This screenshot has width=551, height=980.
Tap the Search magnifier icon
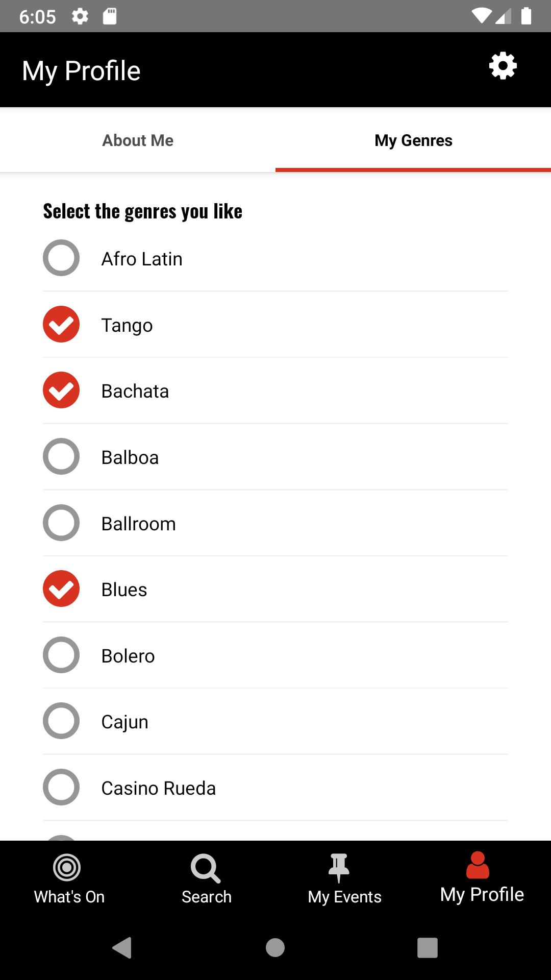(x=206, y=868)
